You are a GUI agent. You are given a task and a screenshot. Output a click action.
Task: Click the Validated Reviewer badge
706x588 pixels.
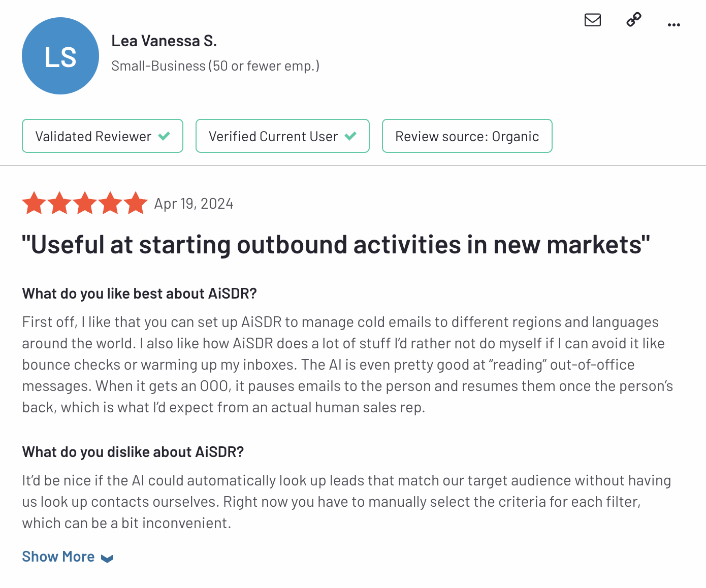click(92, 136)
